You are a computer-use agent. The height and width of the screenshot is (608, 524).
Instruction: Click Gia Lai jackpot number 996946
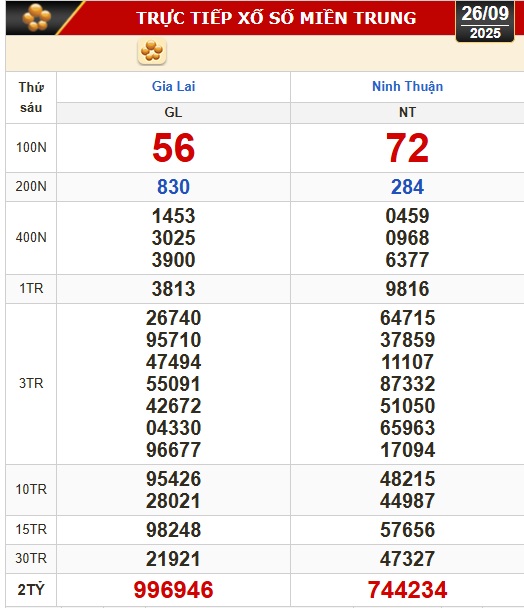click(173, 590)
